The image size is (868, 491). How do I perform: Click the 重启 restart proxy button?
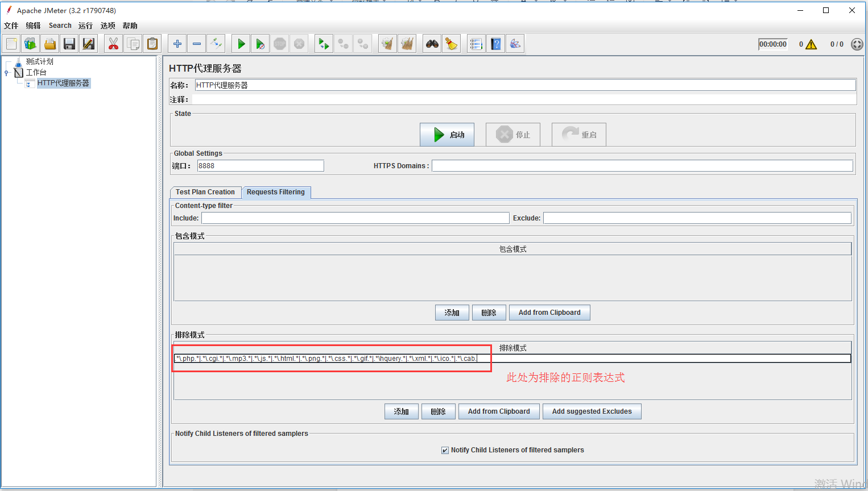click(579, 135)
